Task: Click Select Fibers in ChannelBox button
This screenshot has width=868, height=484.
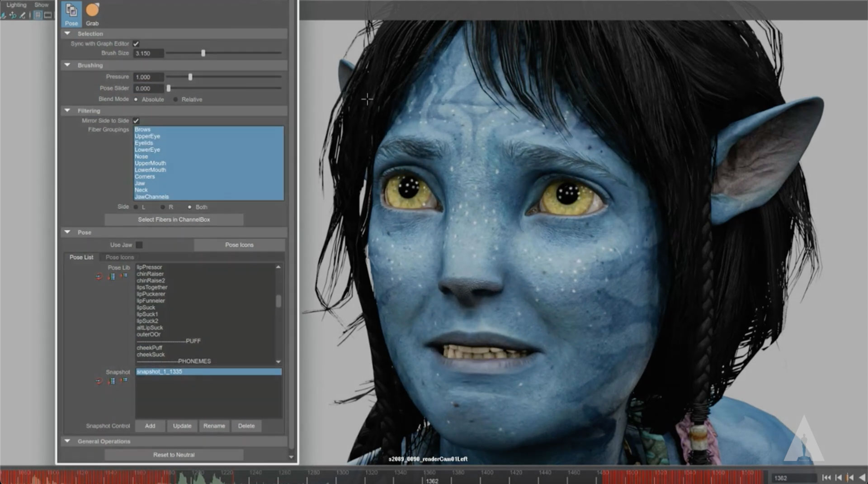Action: (x=174, y=219)
